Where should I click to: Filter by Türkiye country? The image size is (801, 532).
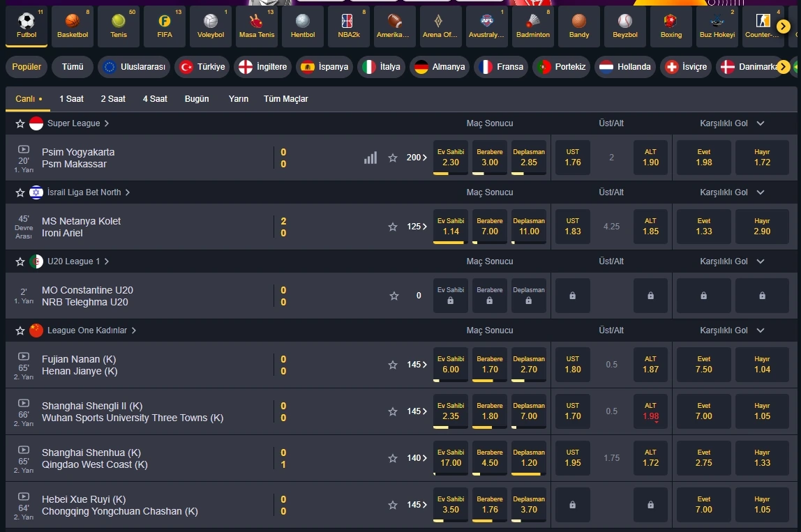click(203, 67)
